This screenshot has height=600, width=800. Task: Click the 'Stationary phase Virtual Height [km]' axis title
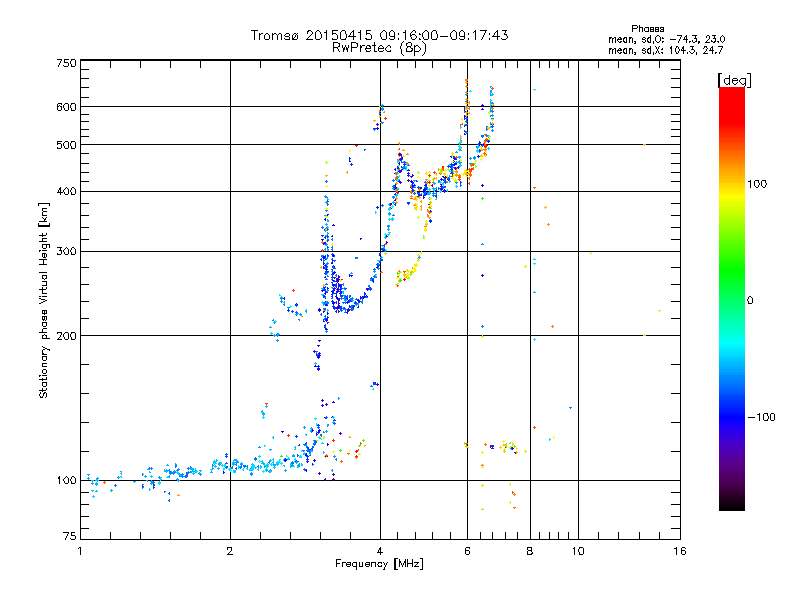pyautogui.click(x=44, y=301)
